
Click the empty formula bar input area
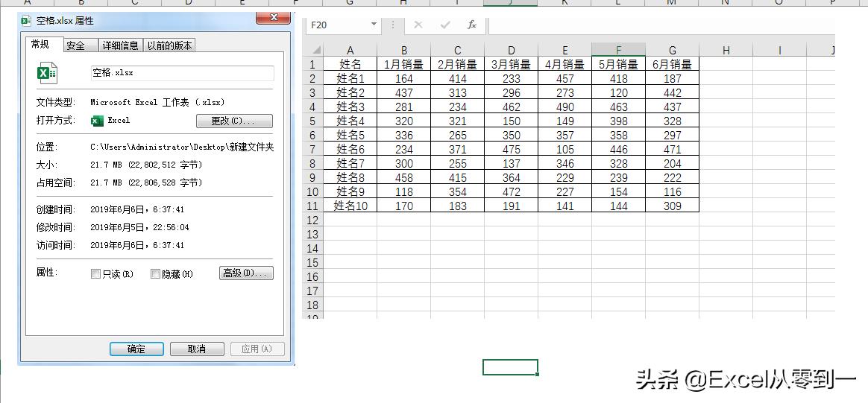(x=661, y=25)
